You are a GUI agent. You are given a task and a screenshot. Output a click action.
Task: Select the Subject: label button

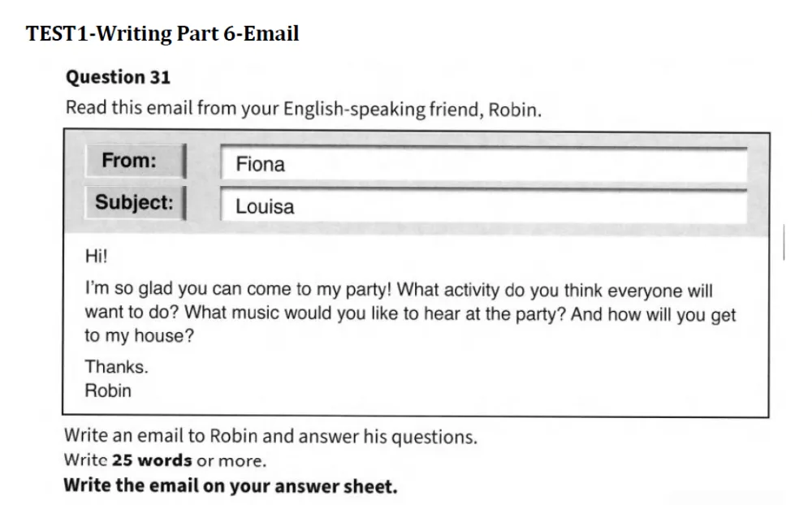tap(136, 202)
